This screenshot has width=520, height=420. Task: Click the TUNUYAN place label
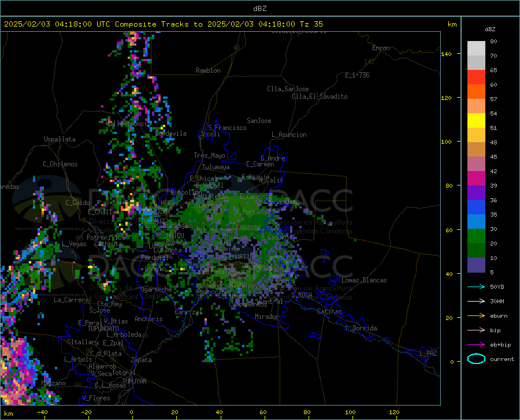tap(134, 381)
